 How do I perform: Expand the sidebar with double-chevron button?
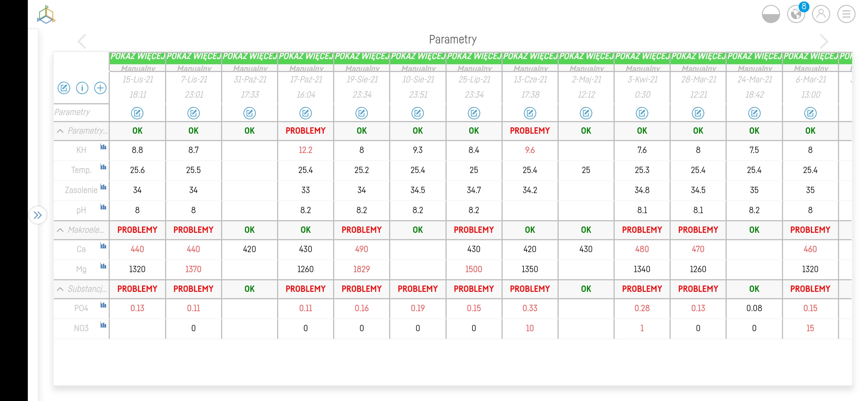coord(38,215)
